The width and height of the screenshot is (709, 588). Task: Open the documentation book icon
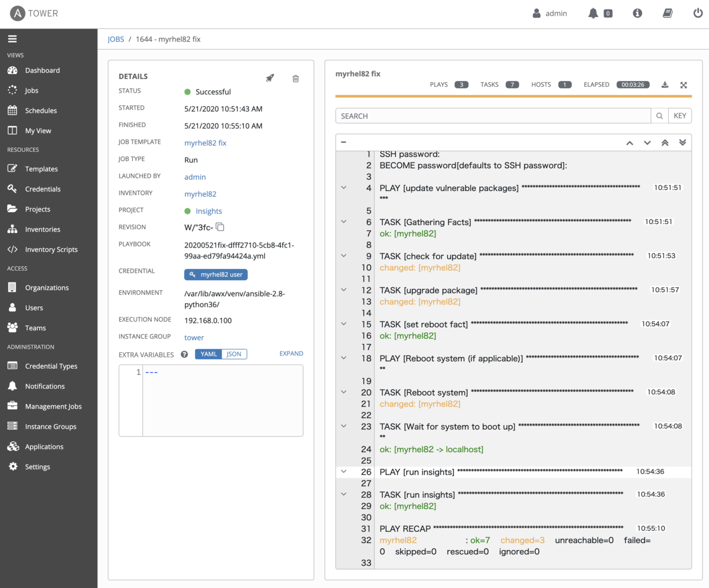[668, 13]
